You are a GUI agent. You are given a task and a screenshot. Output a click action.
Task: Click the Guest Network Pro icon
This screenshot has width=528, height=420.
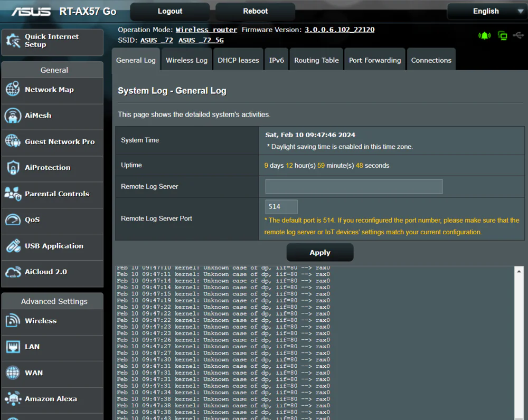(13, 141)
